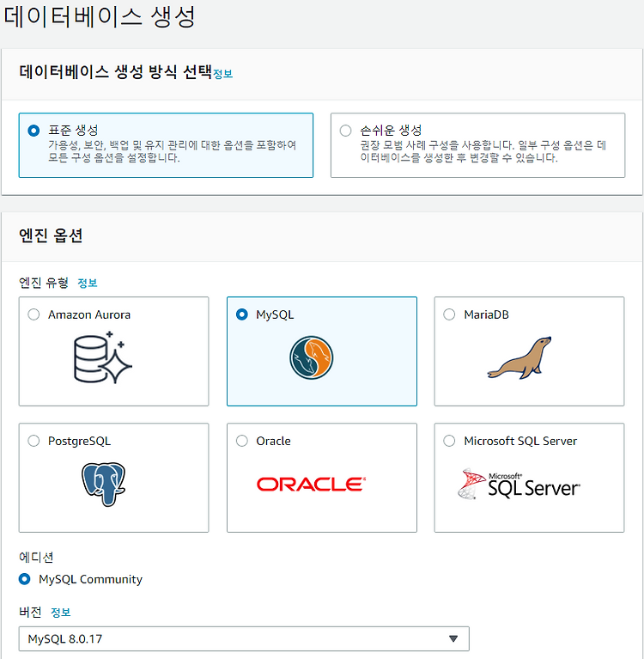Image resolution: width=644 pixels, height=659 pixels.
Task: Click the Microsoft SQL Server logo
Action: (519, 485)
